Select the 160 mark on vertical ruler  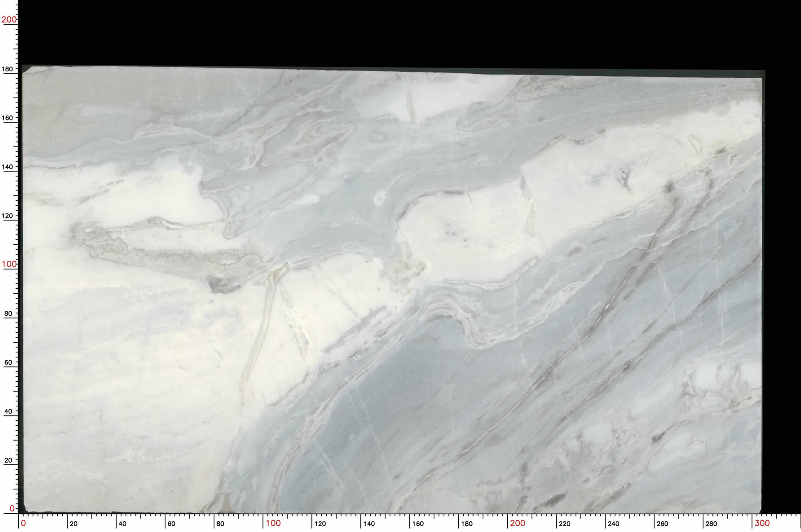pos(8,118)
